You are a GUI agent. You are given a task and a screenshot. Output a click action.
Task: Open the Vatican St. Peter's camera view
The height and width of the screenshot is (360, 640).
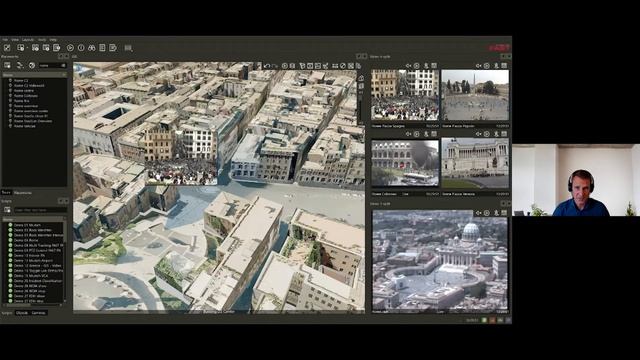pos(440,261)
